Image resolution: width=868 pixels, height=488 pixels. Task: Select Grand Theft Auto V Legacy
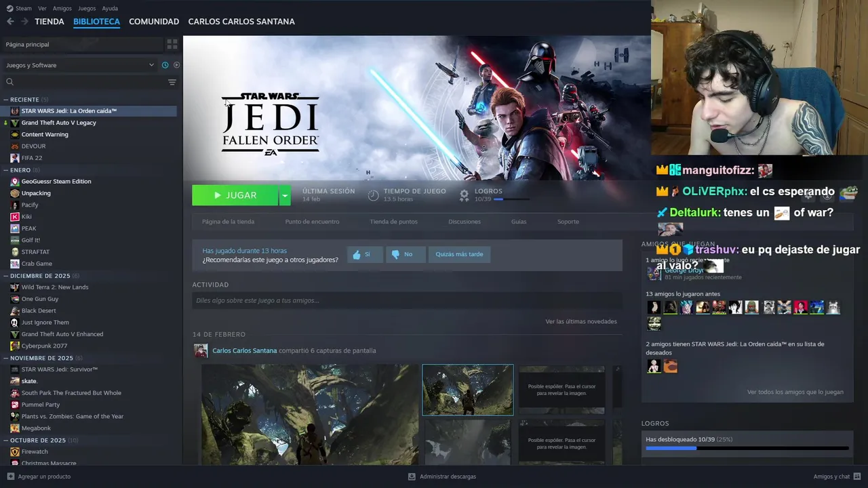pos(58,123)
